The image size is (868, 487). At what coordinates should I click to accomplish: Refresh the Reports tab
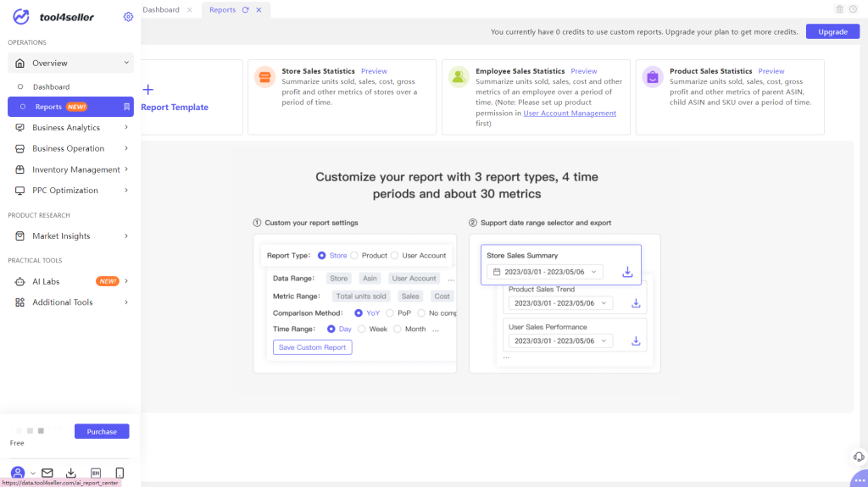[x=245, y=10]
